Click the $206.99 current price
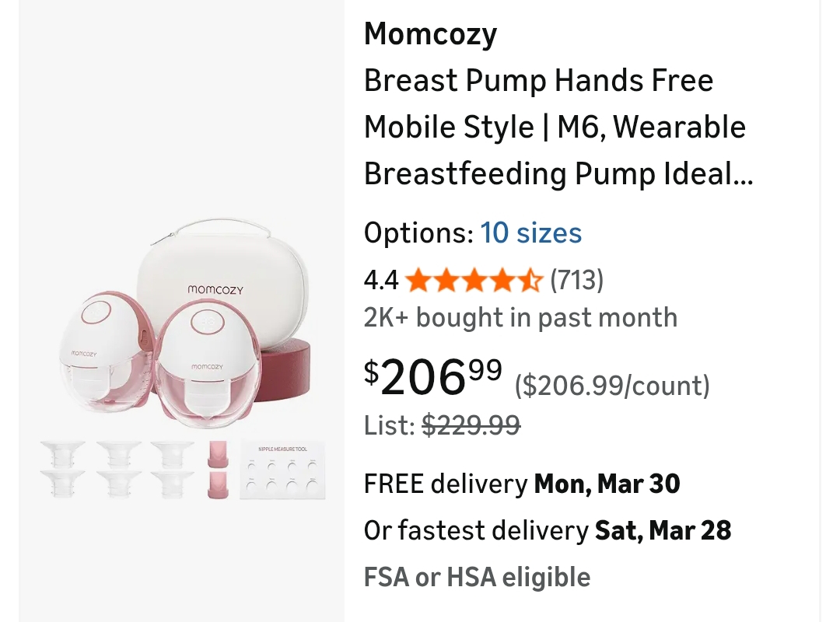The image size is (840, 622). (433, 377)
